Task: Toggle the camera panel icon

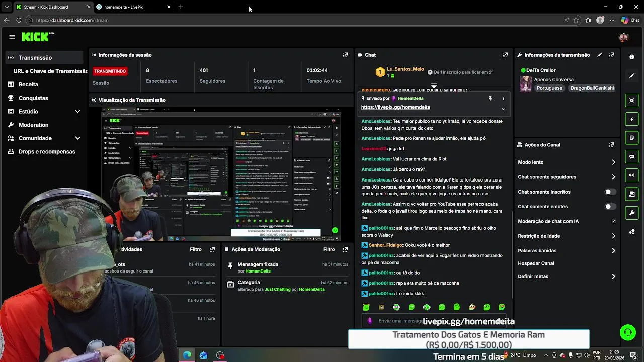Action: [x=632, y=194]
